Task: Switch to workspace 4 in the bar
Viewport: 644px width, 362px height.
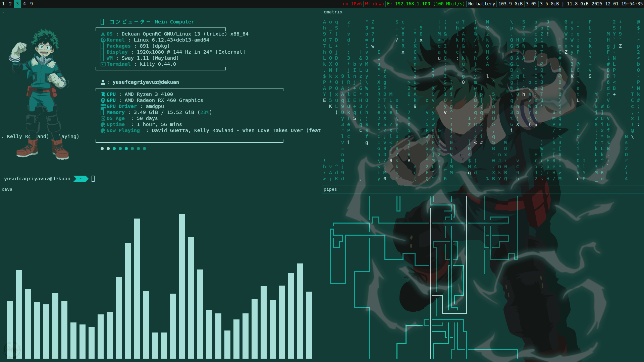Action: (x=24, y=4)
